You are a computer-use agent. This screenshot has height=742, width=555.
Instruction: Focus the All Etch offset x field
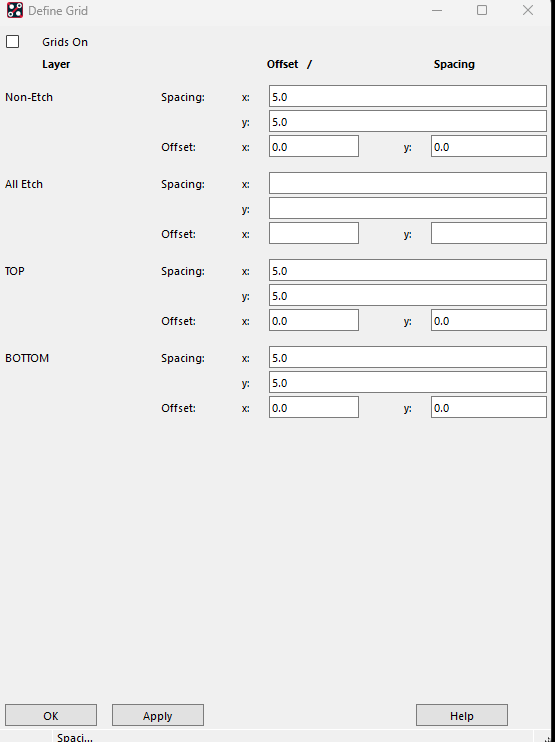(x=314, y=234)
